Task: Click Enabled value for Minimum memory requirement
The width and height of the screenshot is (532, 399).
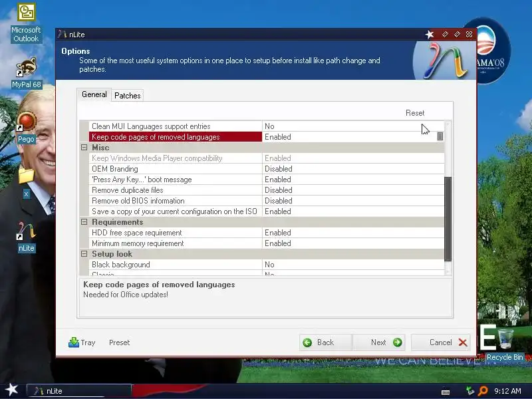Action: 353,243
